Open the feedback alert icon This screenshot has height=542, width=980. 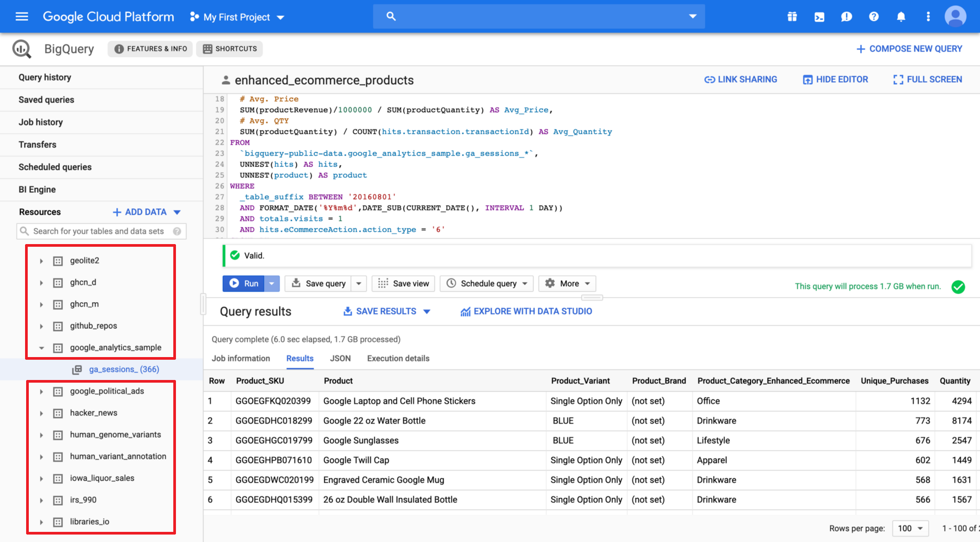click(847, 17)
